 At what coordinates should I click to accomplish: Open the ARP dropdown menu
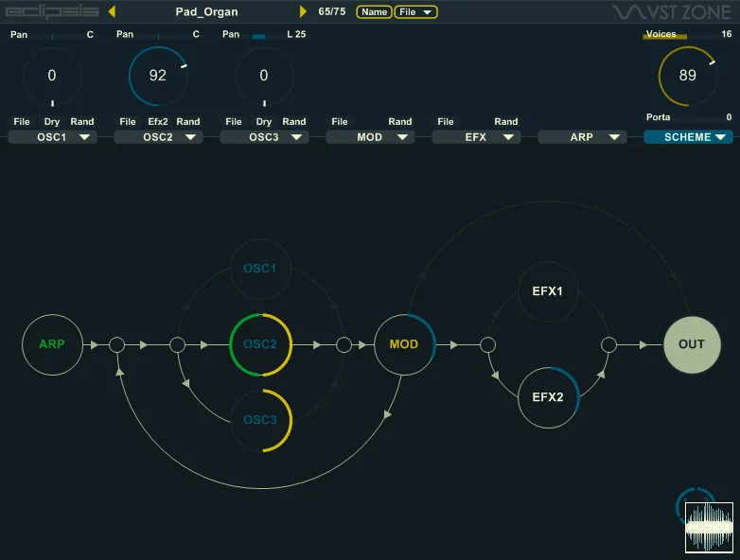point(582,137)
